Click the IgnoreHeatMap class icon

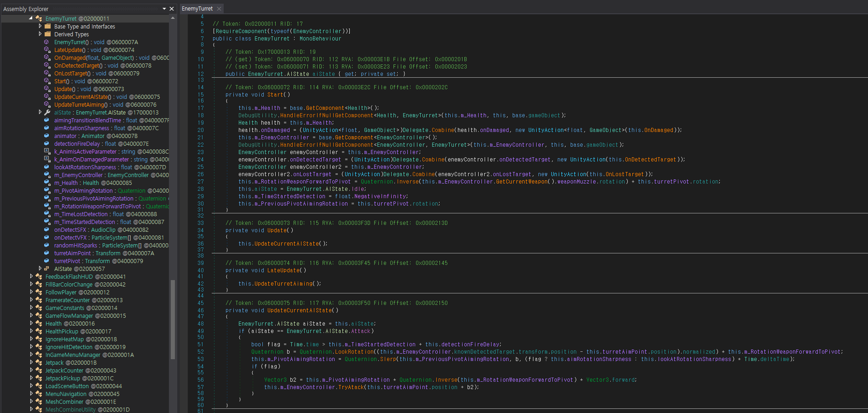point(39,339)
